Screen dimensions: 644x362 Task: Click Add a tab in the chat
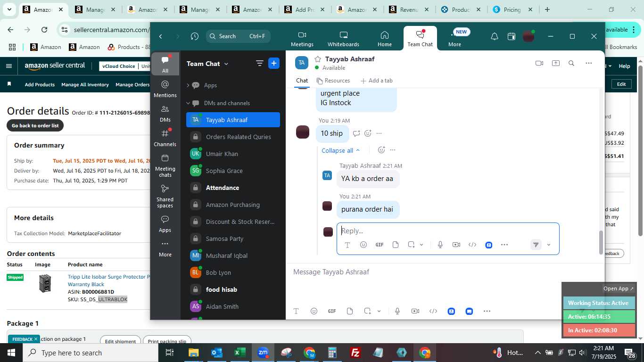(376, 81)
